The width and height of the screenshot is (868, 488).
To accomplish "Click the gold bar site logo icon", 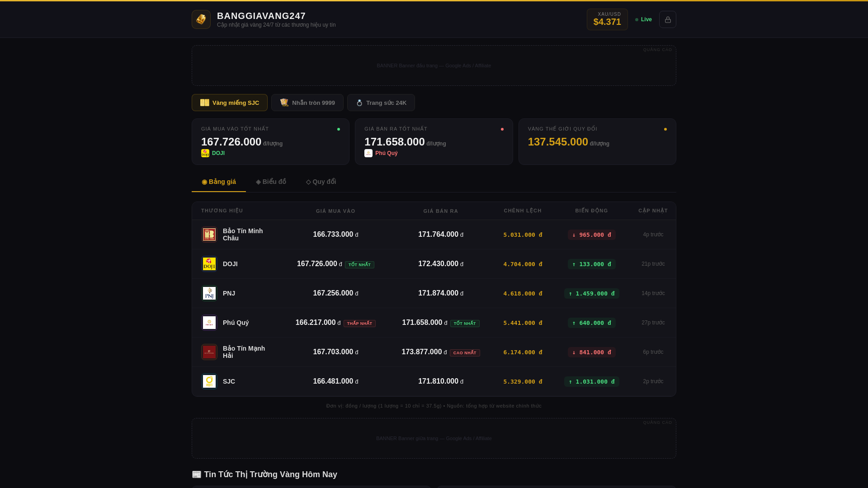I will pyautogui.click(x=201, y=19).
